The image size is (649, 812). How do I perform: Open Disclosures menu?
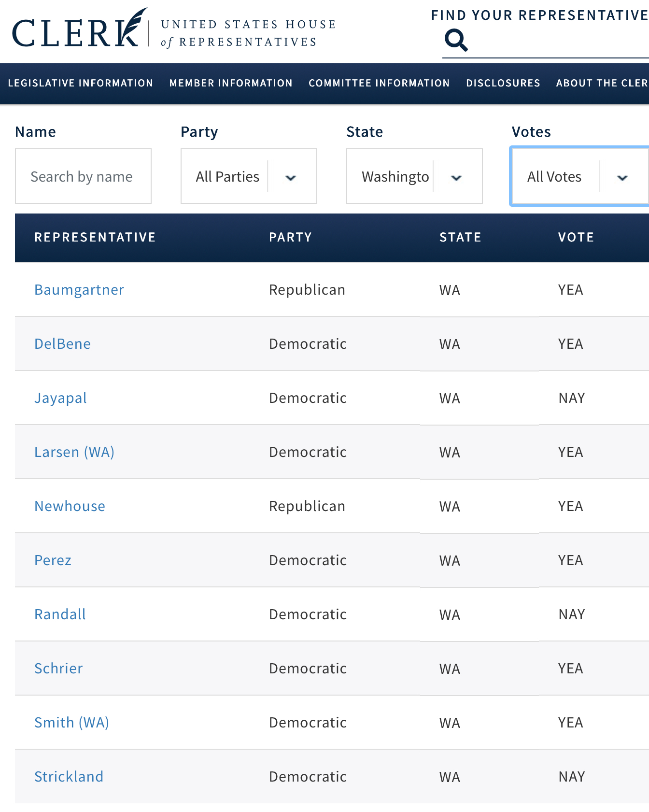coord(503,83)
